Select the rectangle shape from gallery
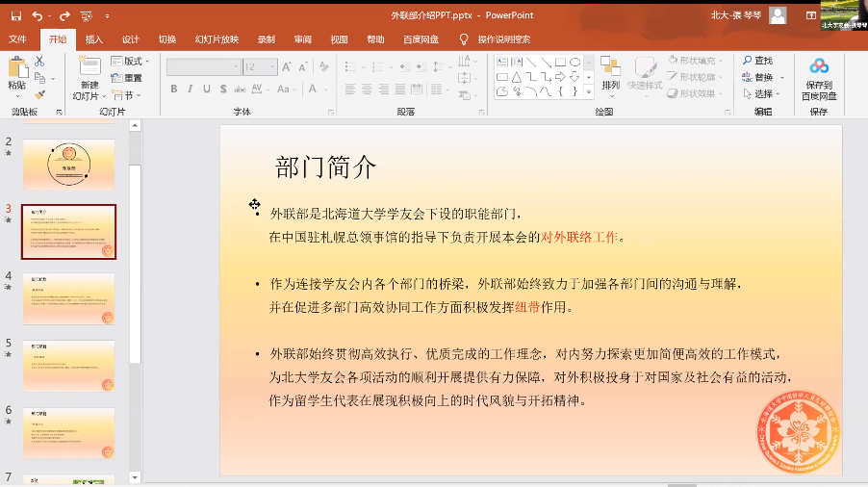Screen dimensions: 868x487 [560, 62]
